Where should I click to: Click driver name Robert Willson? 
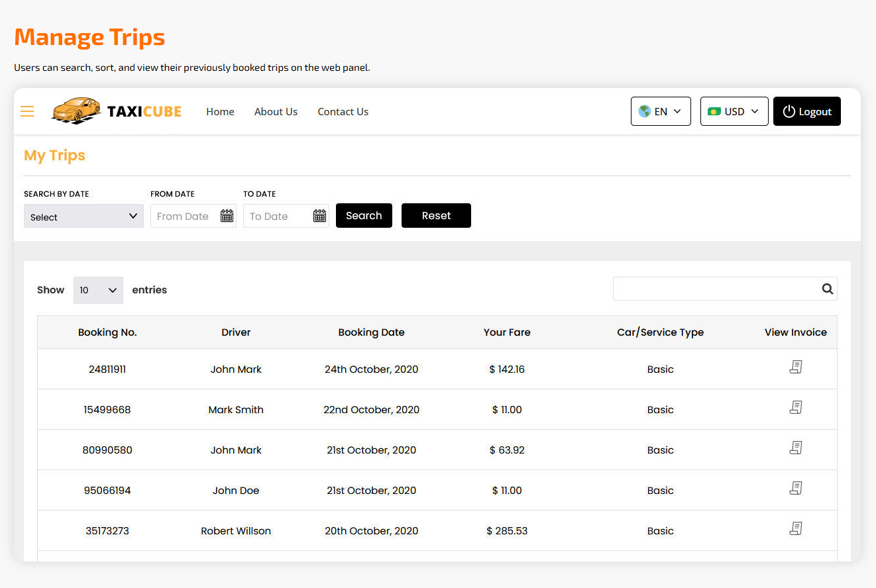click(x=236, y=531)
